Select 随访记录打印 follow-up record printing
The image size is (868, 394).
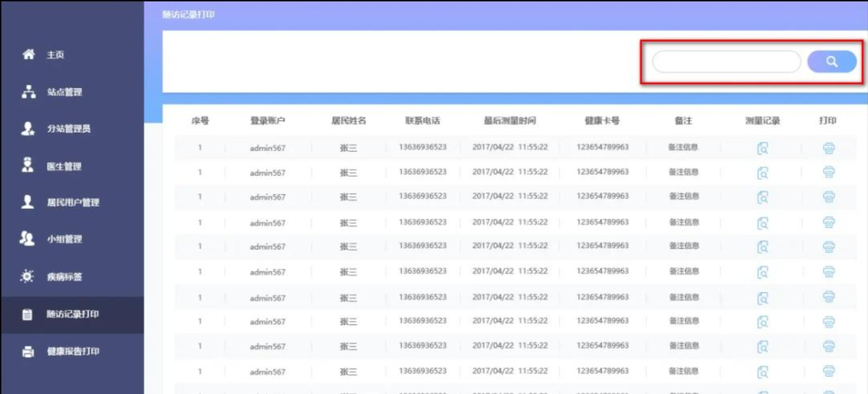(x=72, y=314)
